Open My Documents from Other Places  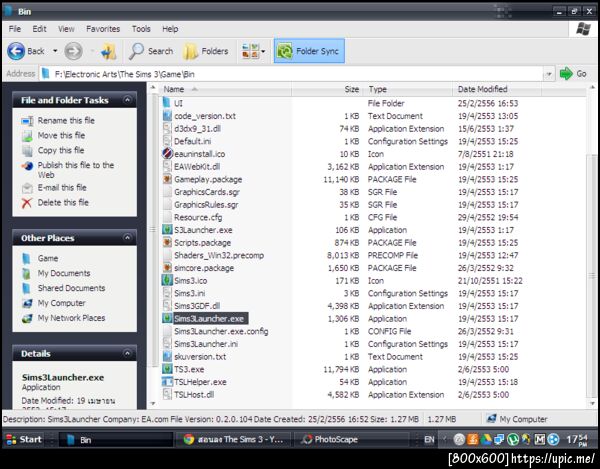[64, 273]
